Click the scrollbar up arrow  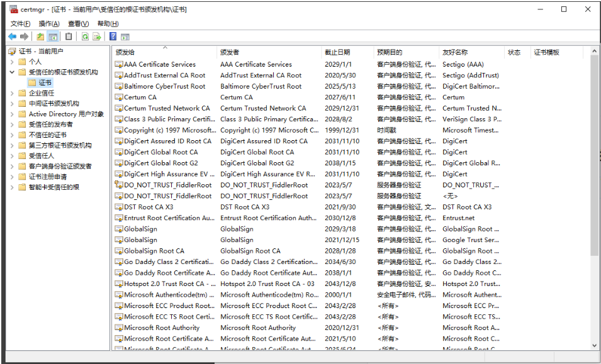coord(594,51)
